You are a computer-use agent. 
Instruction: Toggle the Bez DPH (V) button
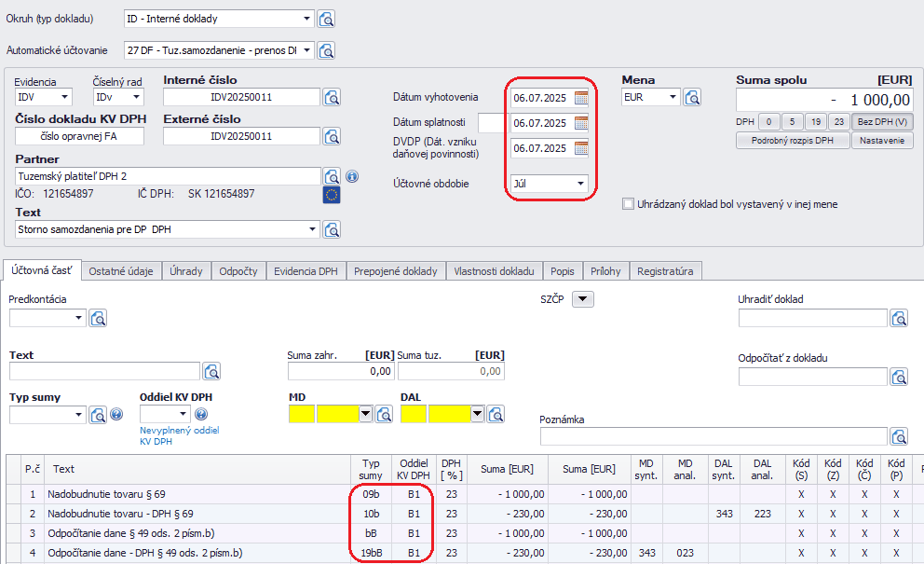(882, 121)
